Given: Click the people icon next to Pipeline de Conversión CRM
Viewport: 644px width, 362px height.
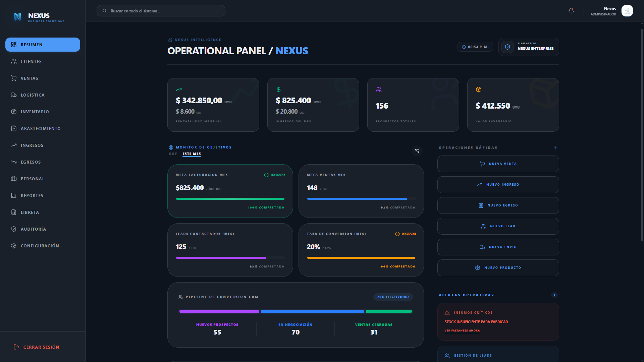Looking at the screenshot, I should click(x=181, y=297).
